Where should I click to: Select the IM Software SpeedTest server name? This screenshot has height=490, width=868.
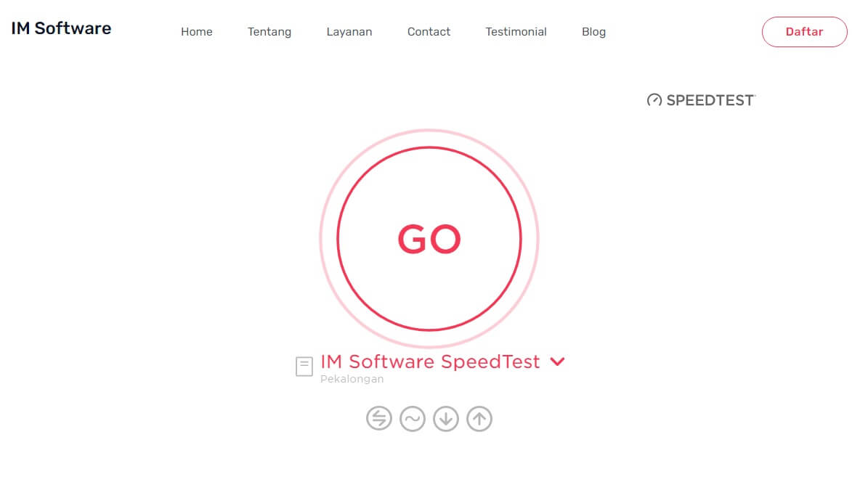430,362
